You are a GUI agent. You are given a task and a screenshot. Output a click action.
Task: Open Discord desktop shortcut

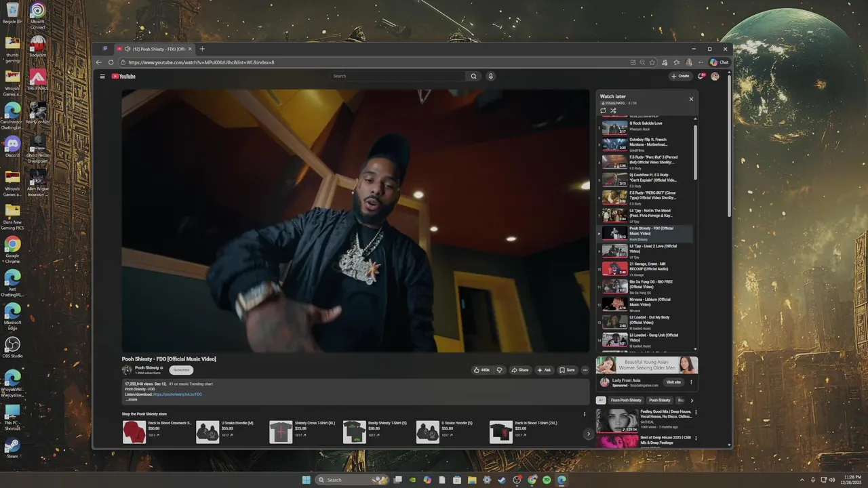(x=12, y=146)
